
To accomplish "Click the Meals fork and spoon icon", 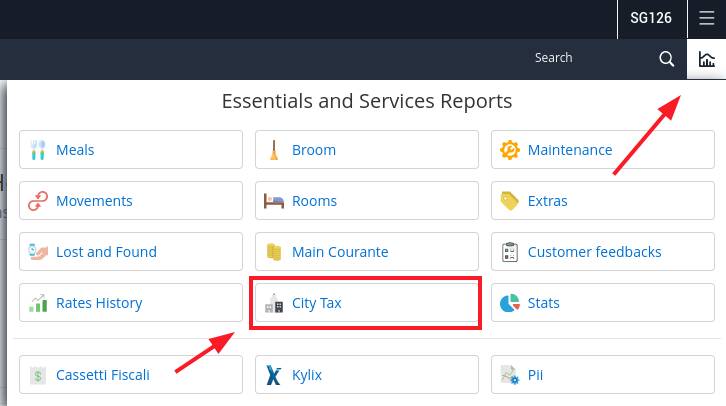I will (38, 150).
